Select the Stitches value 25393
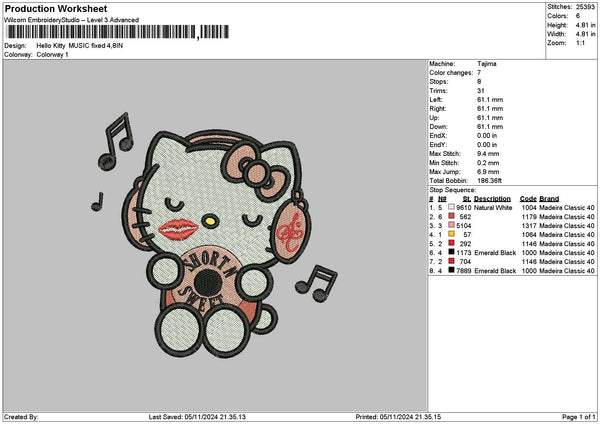This screenshot has width=600, height=424. [585, 7]
